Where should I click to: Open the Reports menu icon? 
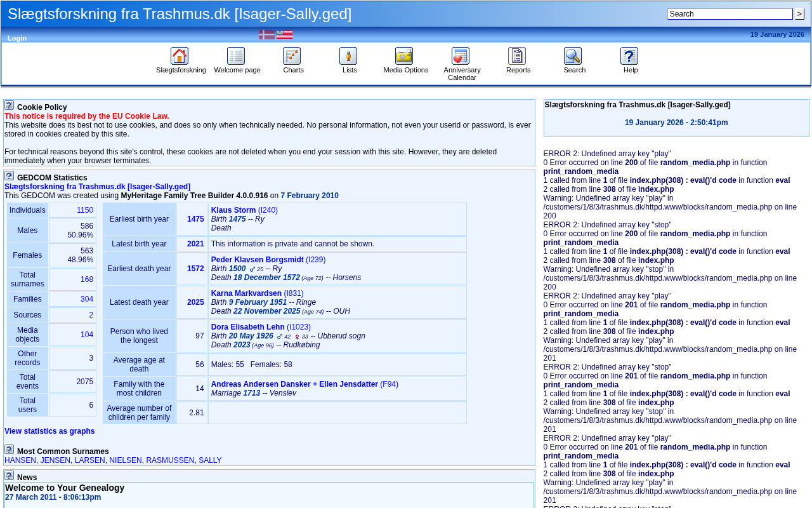(x=517, y=56)
